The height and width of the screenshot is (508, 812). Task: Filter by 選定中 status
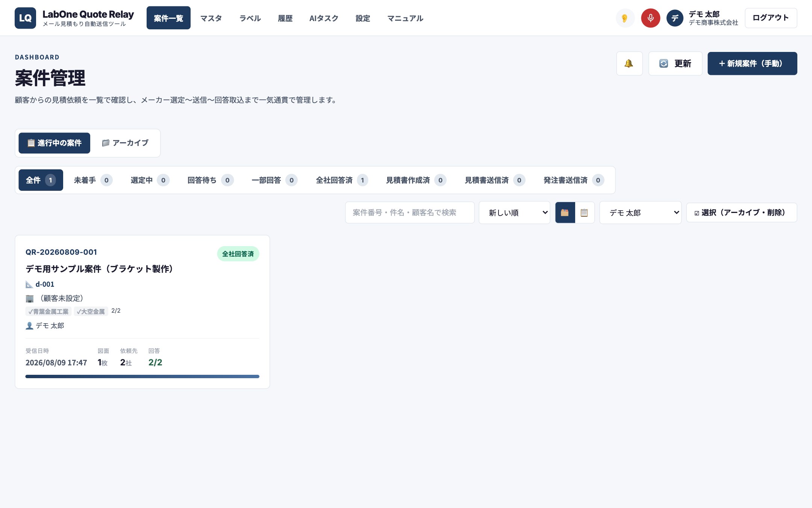click(x=150, y=180)
